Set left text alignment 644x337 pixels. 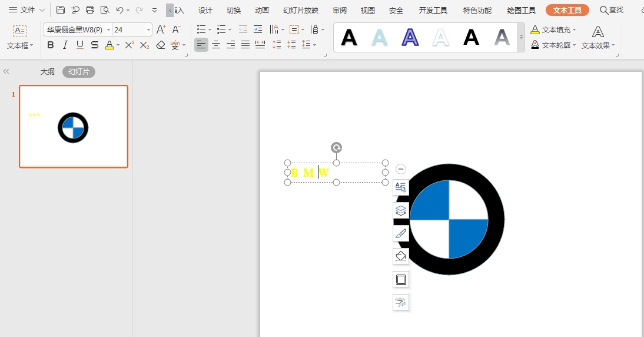tap(201, 44)
